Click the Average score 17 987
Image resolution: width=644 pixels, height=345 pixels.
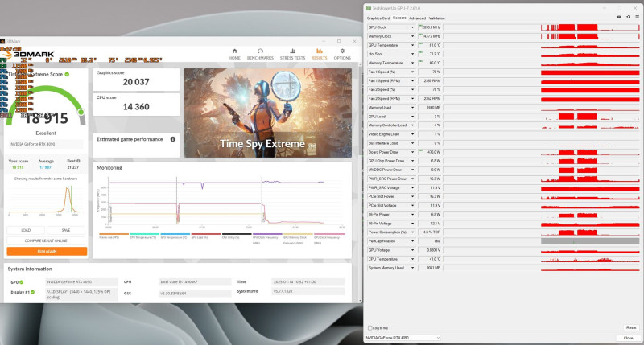[45, 167]
